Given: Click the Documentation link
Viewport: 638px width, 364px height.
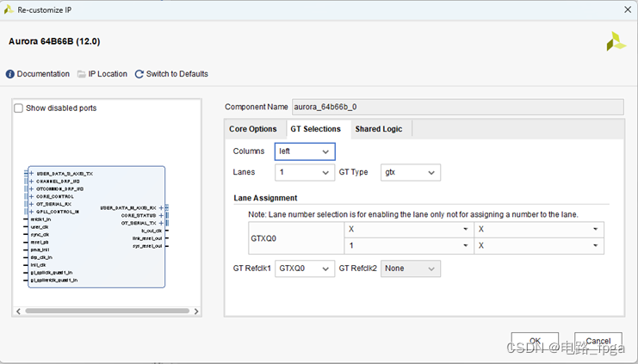Looking at the screenshot, I should coord(43,74).
